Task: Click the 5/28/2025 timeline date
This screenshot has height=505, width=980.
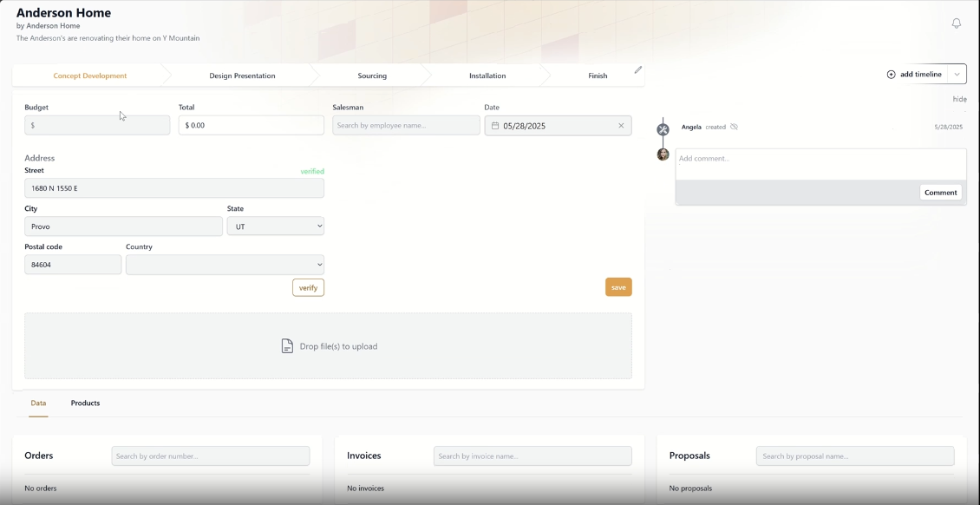Action: [948, 127]
